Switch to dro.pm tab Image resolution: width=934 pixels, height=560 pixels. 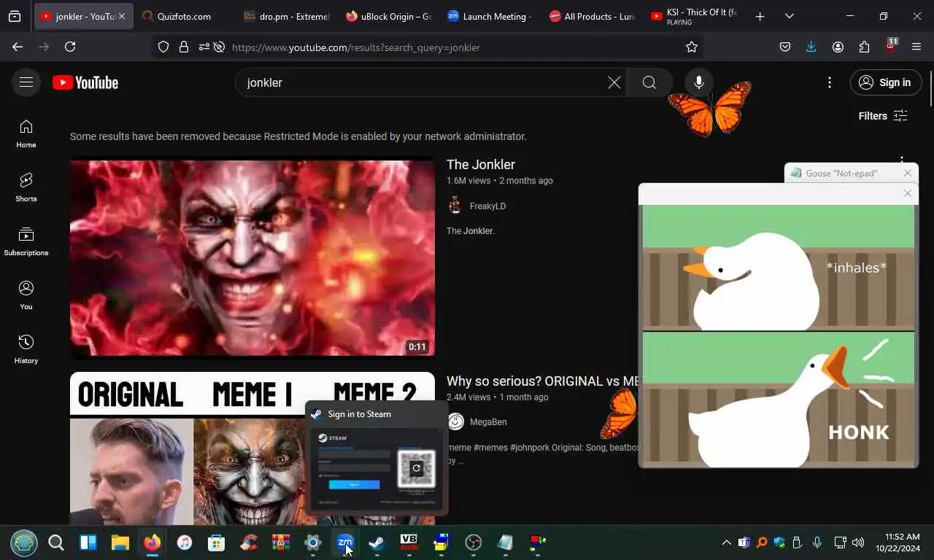pyautogui.click(x=286, y=16)
